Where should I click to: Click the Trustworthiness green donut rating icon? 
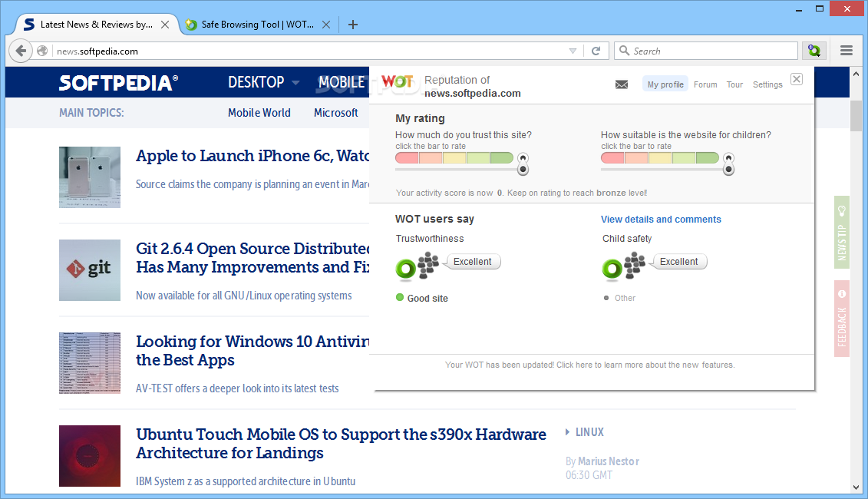point(406,269)
